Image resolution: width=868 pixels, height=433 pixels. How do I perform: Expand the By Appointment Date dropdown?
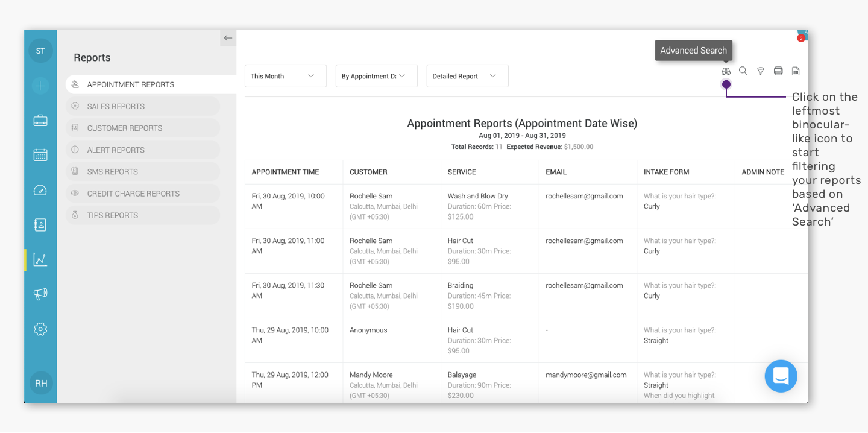pos(377,76)
